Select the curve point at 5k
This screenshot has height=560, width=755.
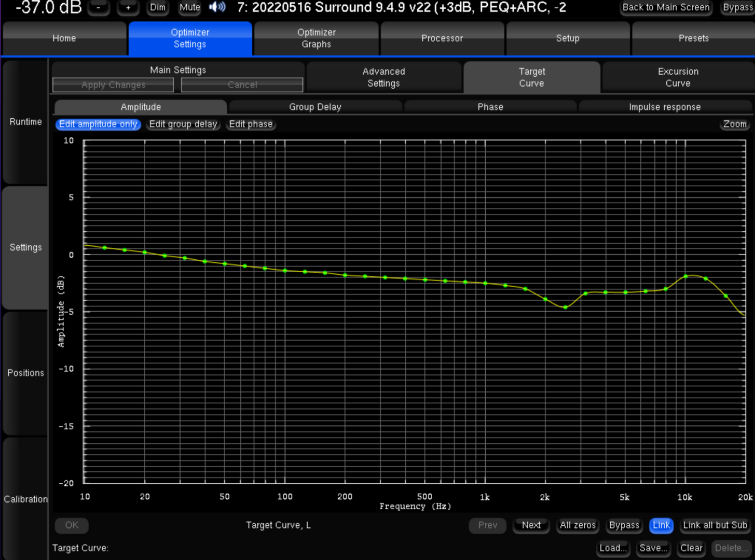coord(626,292)
